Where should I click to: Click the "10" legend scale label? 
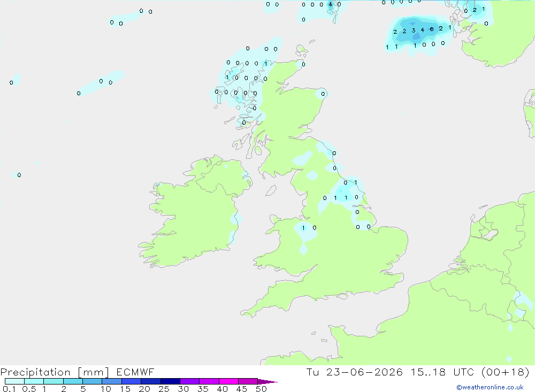click(105, 389)
